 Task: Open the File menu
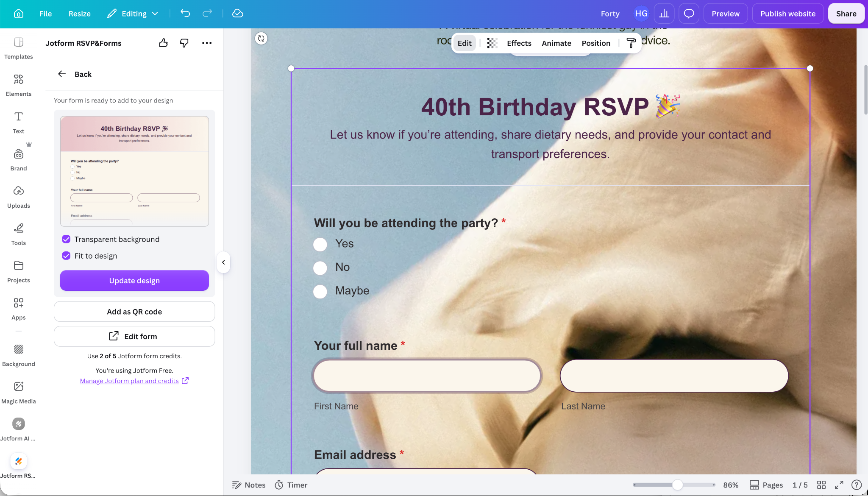click(45, 14)
